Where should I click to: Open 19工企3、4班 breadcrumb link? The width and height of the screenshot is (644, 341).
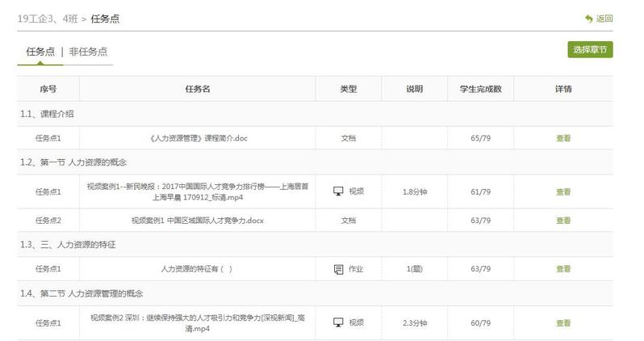point(47,19)
